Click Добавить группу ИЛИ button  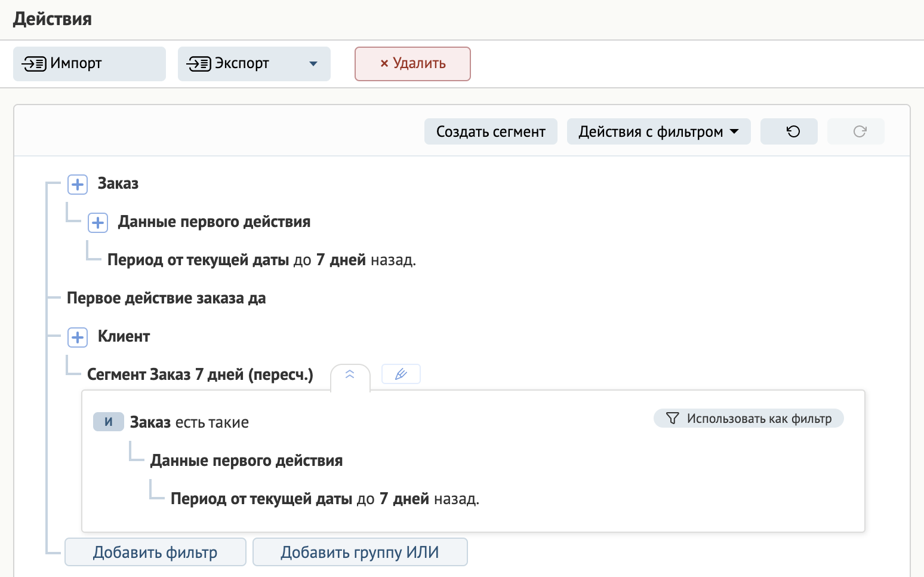pyautogui.click(x=360, y=552)
